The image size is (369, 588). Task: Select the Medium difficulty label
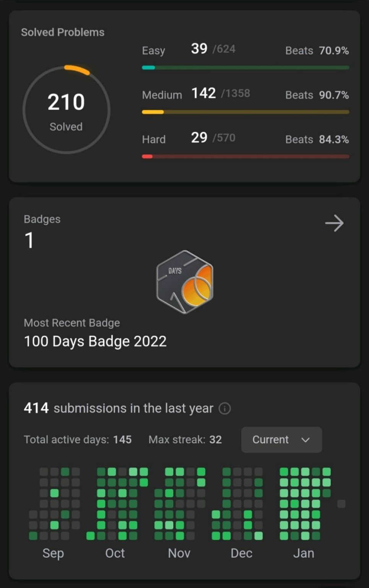pos(162,95)
